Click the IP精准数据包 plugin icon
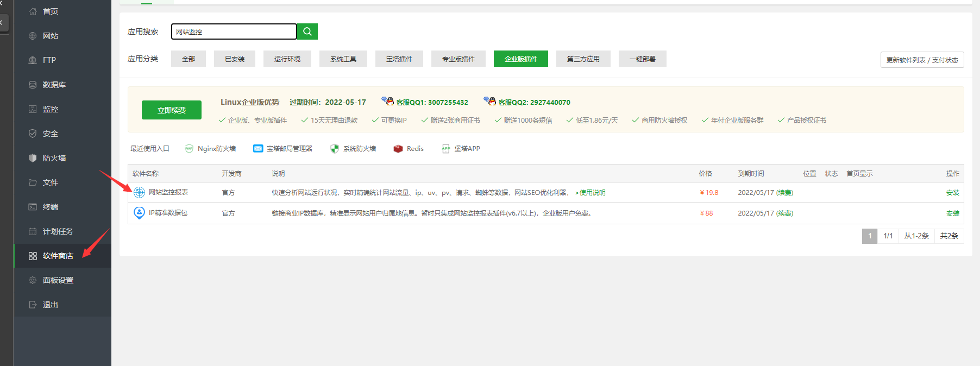The height and width of the screenshot is (366, 980). (139, 213)
